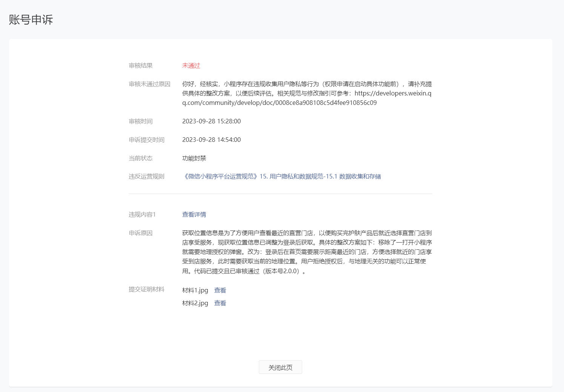The image size is (564, 392).
Task: Click the 审核结果 label
Action: 140,65
